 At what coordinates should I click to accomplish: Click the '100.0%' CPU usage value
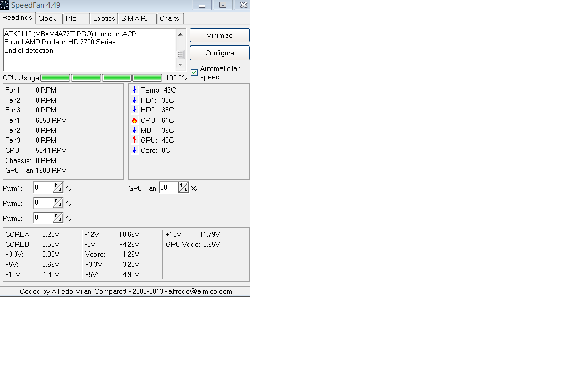pyautogui.click(x=177, y=78)
